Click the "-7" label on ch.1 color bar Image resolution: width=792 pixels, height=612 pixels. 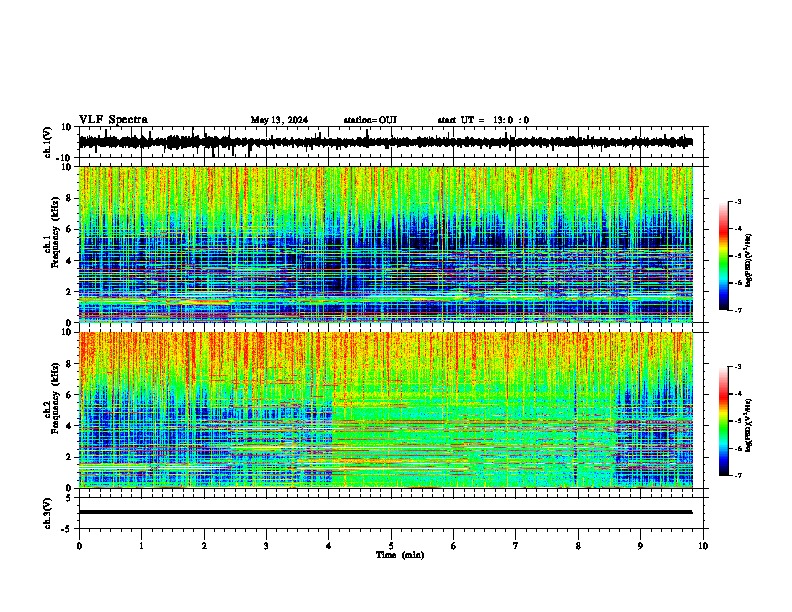(x=738, y=310)
